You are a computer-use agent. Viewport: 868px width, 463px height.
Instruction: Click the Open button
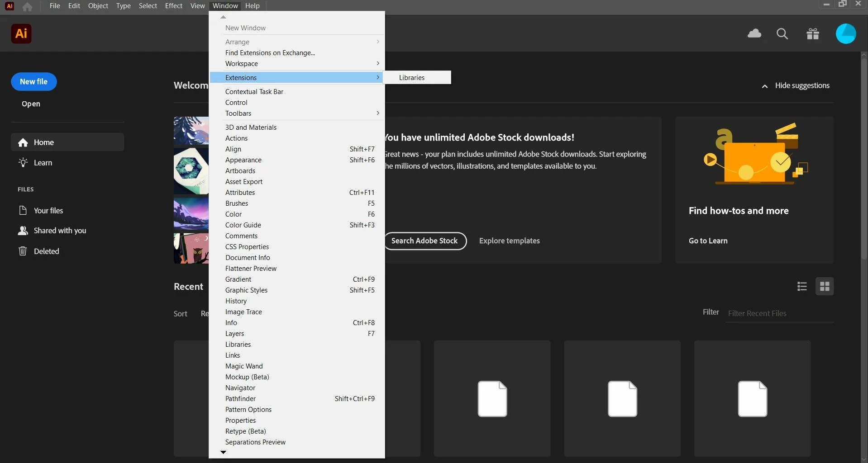click(x=31, y=104)
